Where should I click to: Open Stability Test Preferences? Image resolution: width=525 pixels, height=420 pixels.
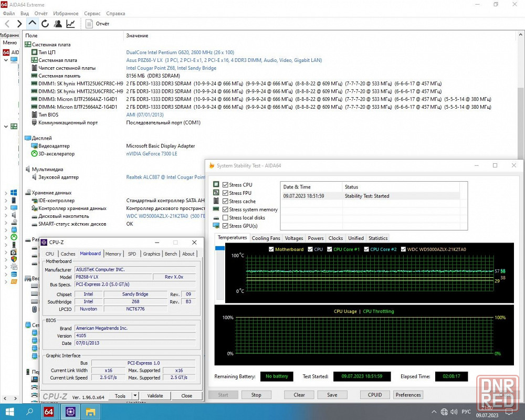(408, 395)
